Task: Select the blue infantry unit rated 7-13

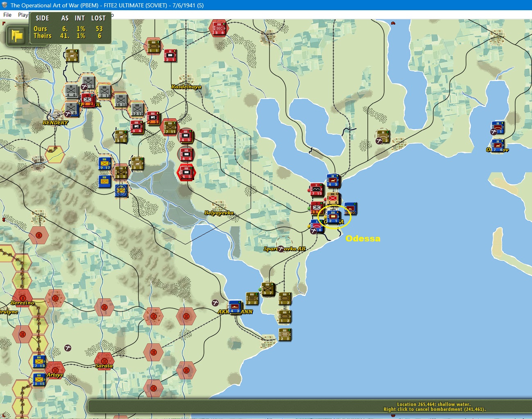Action: pyautogui.click(x=39, y=361)
